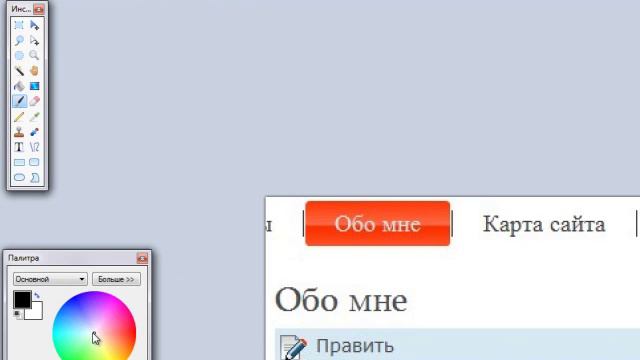Viewport: 640px width, 360px height.
Task: Pick the Color Picker eyedropper tool
Action: [x=35, y=117]
